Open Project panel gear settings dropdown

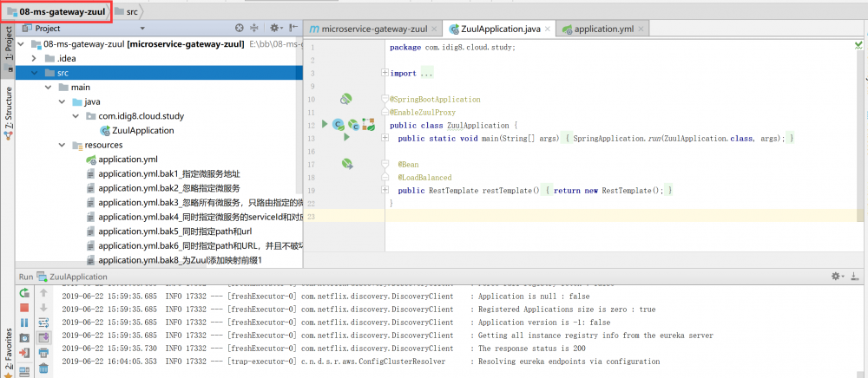[276, 28]
